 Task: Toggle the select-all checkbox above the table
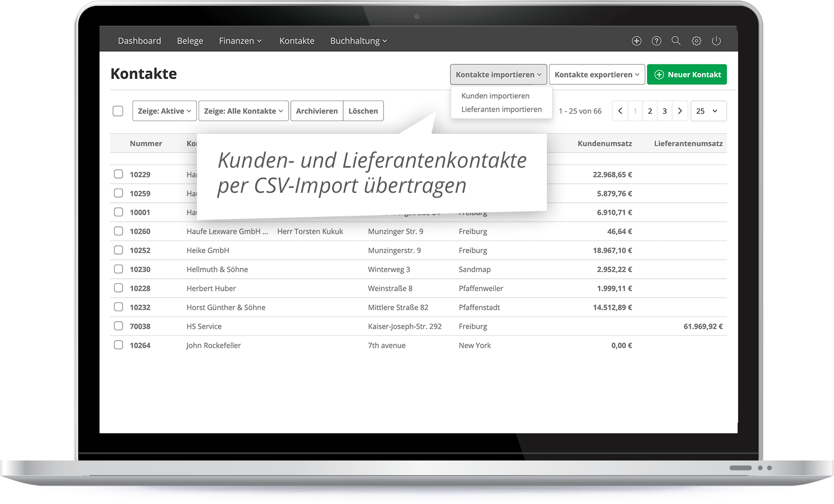tap(118, 111)
